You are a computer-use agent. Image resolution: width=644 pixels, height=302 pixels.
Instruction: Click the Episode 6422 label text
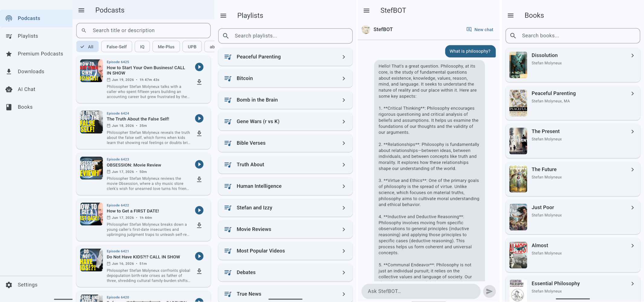118,205
